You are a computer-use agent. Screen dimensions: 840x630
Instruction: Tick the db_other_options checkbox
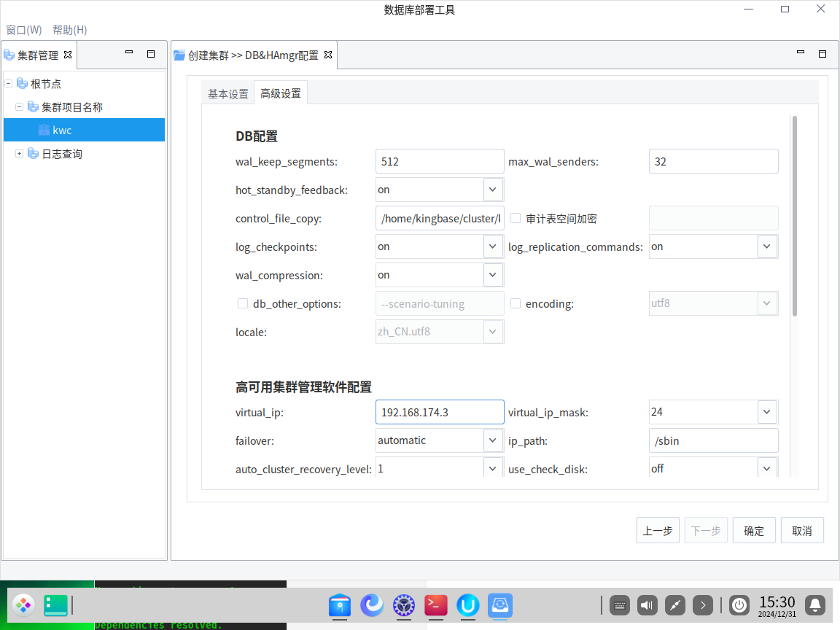243,303
